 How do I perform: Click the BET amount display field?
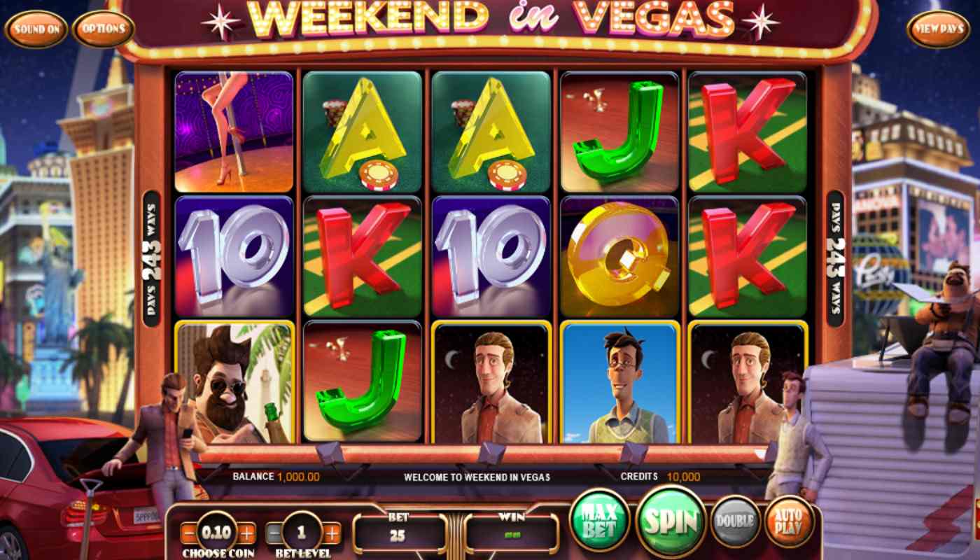click(x=398, y=533)
